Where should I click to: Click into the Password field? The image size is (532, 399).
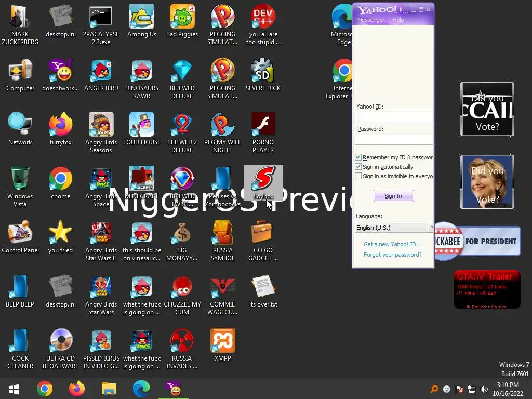(x=394, y=139)
